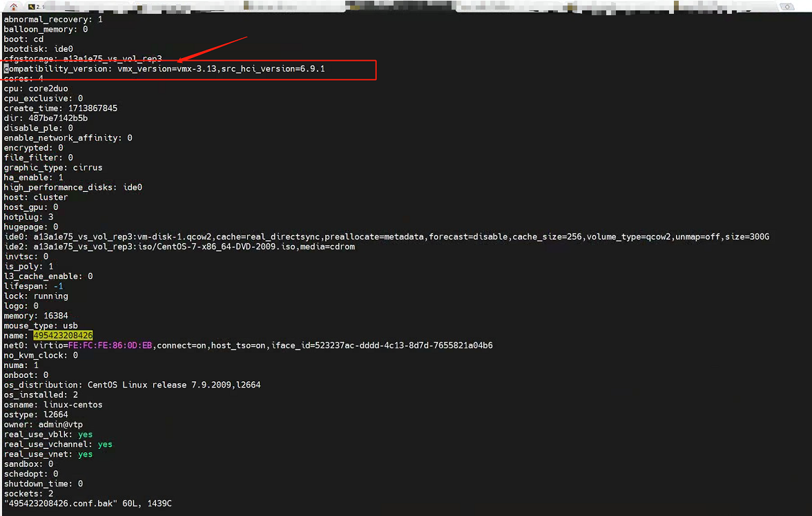
Task: Open the home tab icon
Action: pyautogui.click(x=14, y=6)
